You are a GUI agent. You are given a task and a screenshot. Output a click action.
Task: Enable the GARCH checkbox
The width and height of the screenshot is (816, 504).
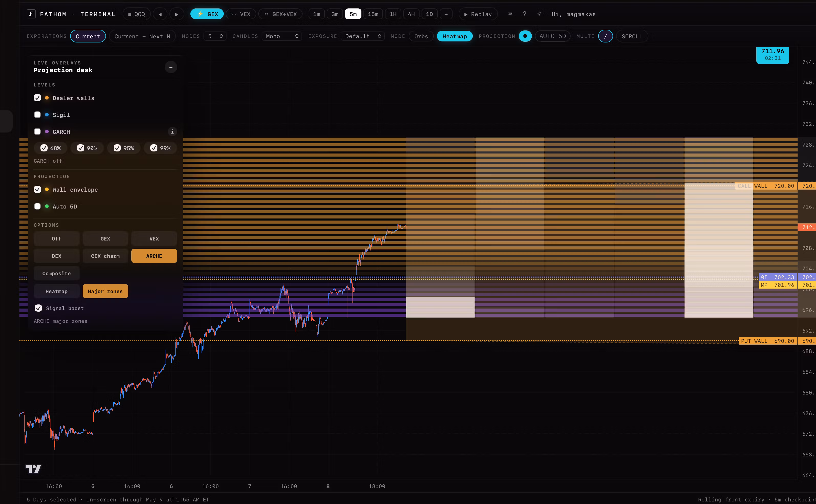pos(37,132)
